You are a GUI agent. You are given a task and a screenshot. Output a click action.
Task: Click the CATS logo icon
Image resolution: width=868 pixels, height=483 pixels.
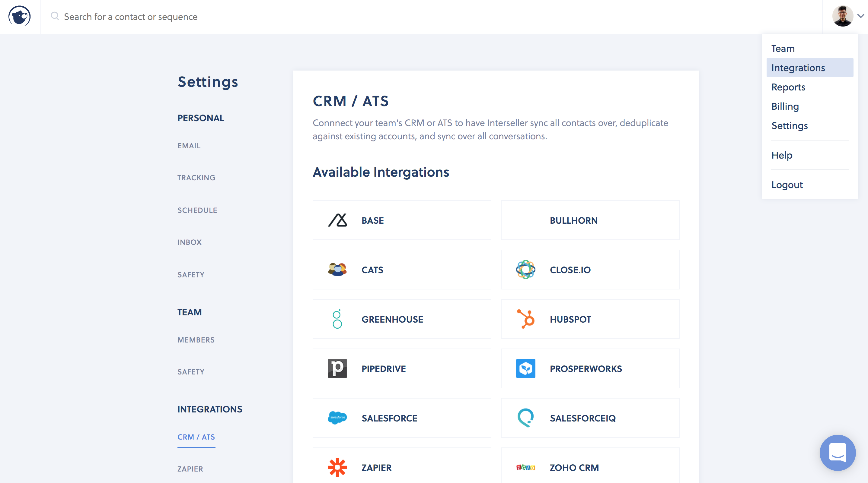tap(337, 270)
